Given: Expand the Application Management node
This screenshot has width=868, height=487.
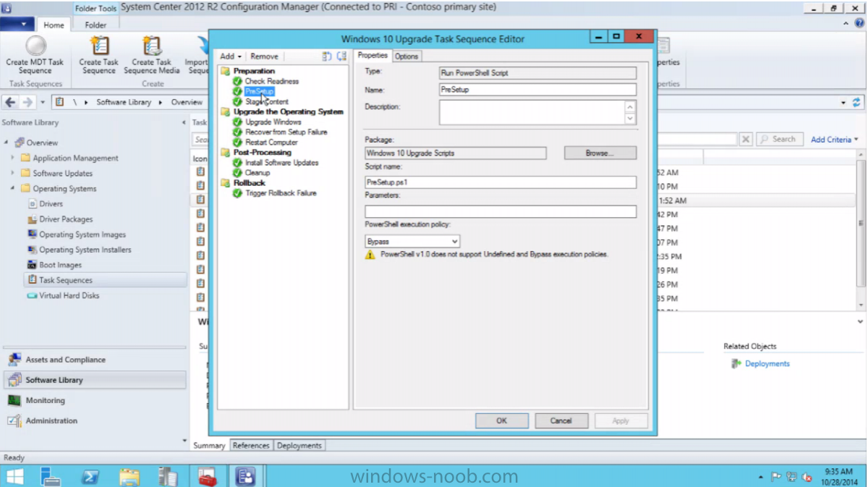Looking at the screenshot, I should pos(12,158).
